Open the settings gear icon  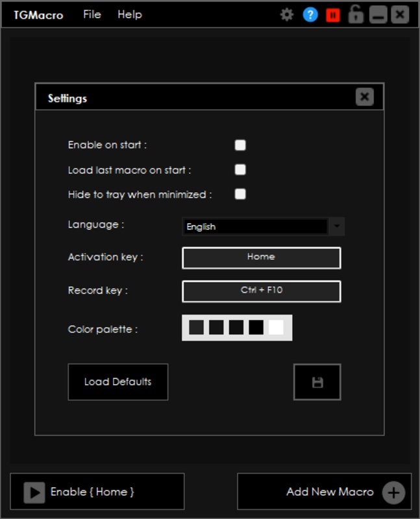[287, 14]
